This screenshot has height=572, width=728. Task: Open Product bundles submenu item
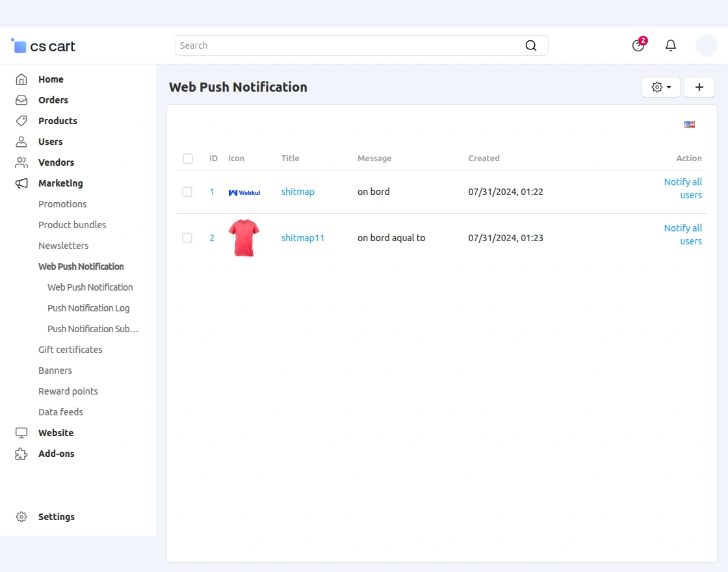pos(72,225)
